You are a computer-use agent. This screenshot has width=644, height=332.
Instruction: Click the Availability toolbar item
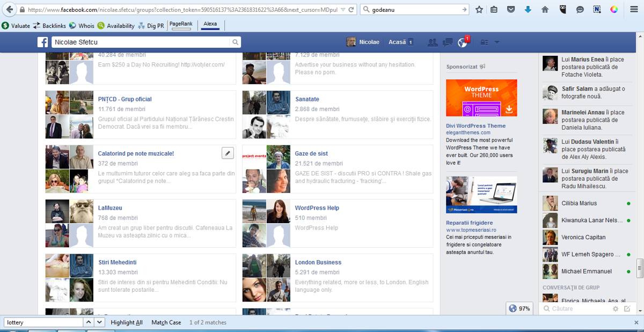coord(116,26)
